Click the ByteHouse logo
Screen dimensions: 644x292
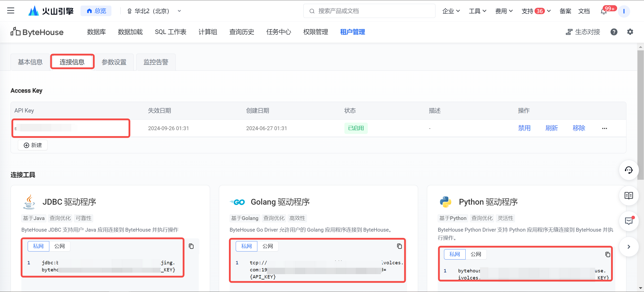coord(37,32)
